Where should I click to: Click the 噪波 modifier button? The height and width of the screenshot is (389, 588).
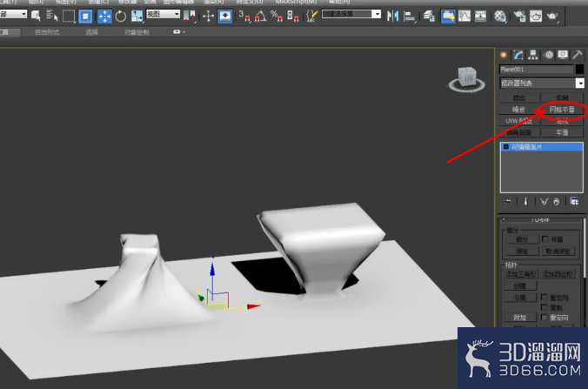(519, 110)
